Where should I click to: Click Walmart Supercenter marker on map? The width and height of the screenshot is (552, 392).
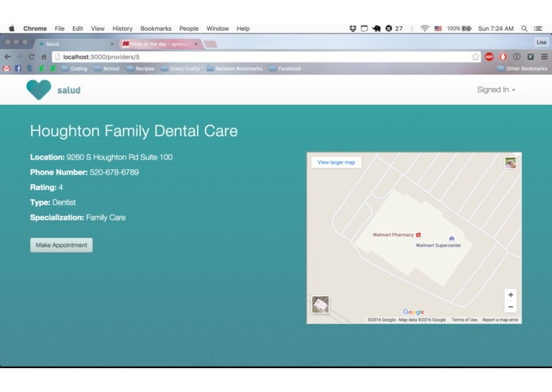point(451,238)
